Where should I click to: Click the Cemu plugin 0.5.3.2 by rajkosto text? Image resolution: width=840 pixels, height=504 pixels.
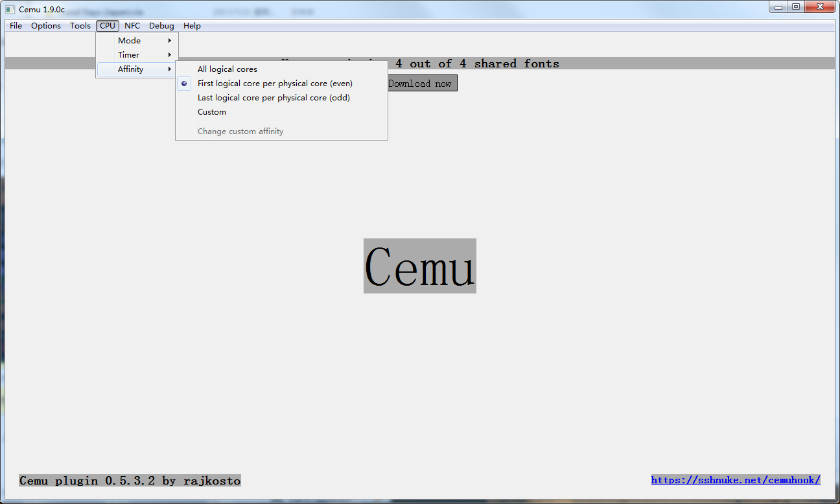coord(130,481)
